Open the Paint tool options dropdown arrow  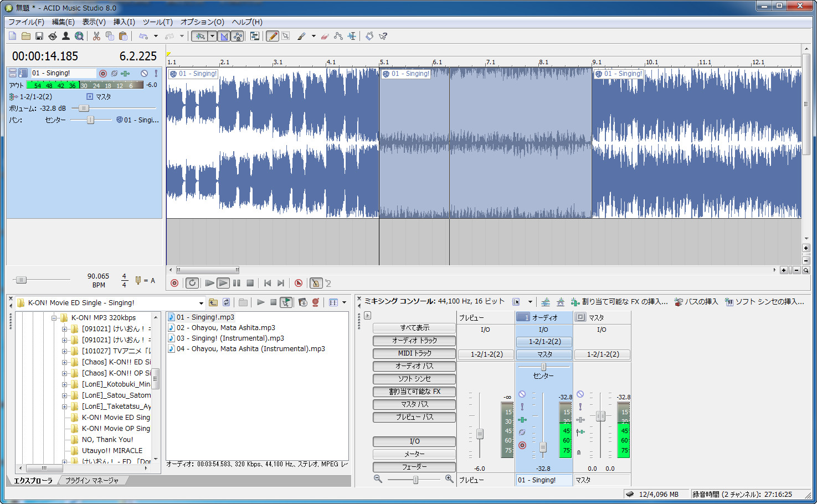tap(314, 36)
